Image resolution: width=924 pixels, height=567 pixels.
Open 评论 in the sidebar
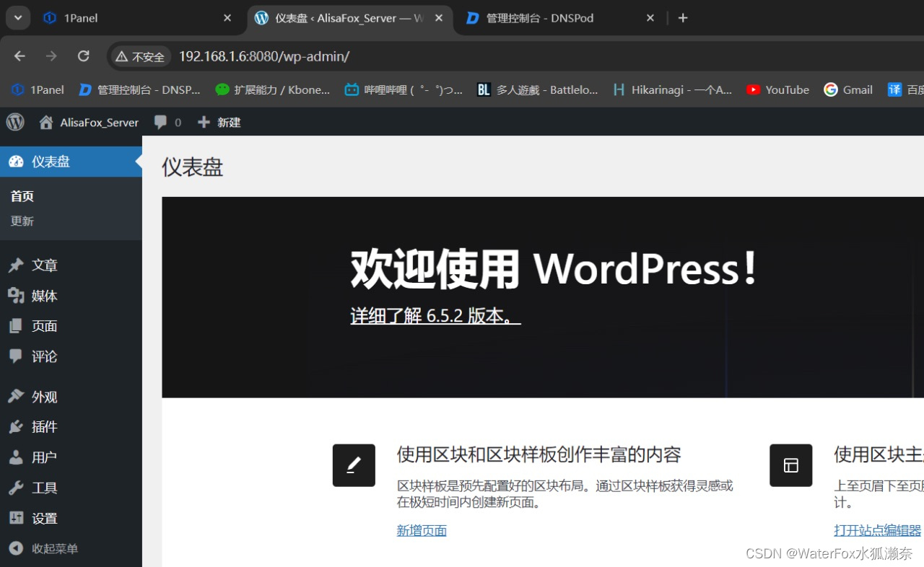71,356
